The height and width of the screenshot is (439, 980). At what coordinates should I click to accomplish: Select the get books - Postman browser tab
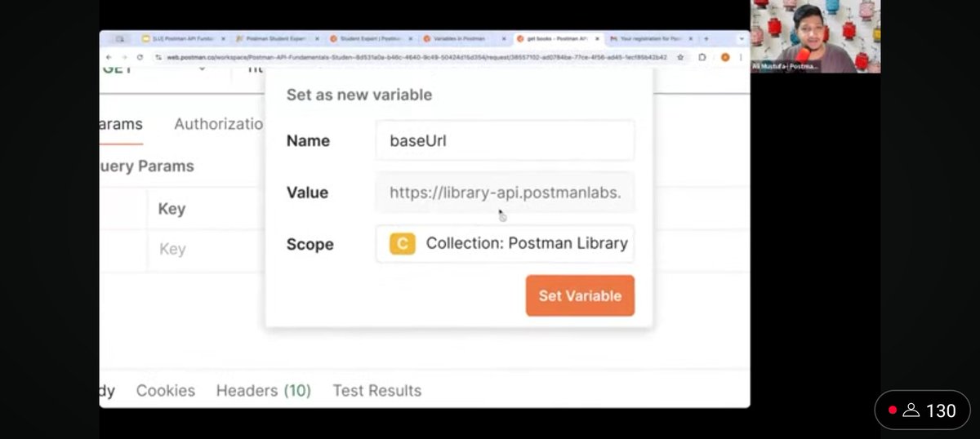[x=556, y=38]
